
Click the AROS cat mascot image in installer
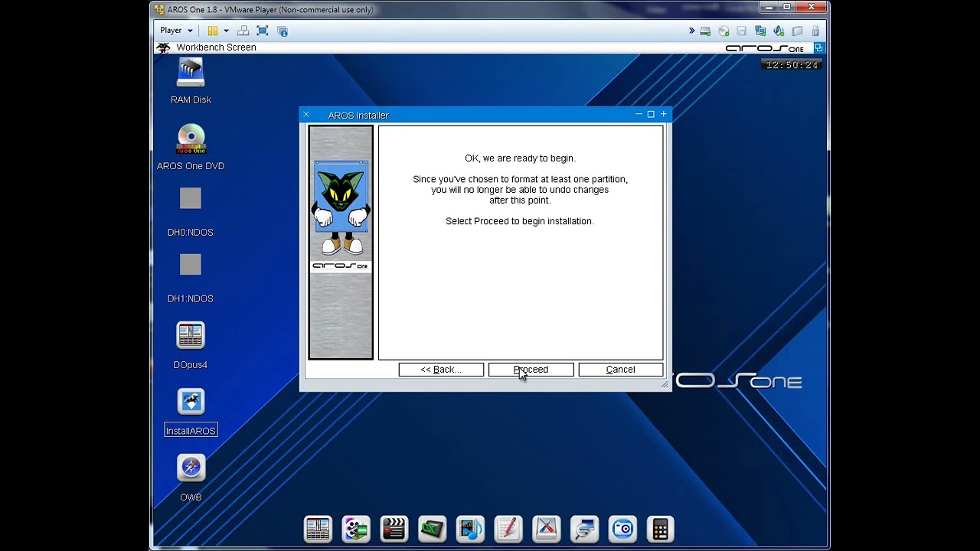[341, 208]
